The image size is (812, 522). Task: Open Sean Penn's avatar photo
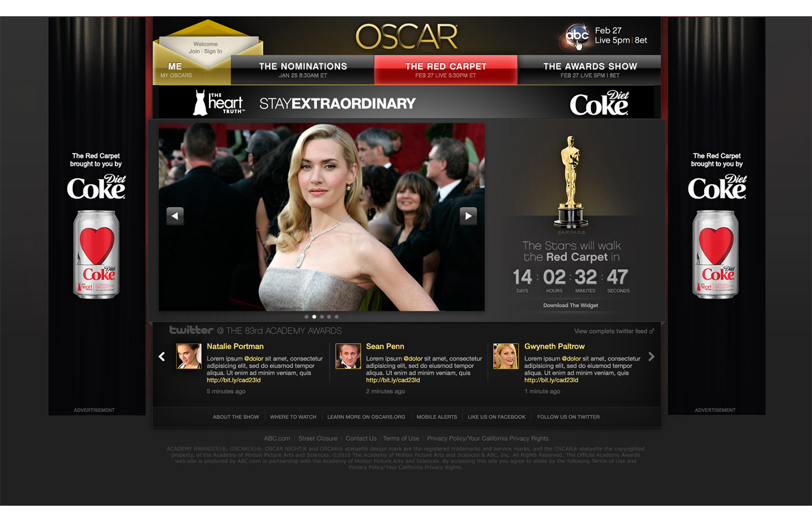coord(348,356)
